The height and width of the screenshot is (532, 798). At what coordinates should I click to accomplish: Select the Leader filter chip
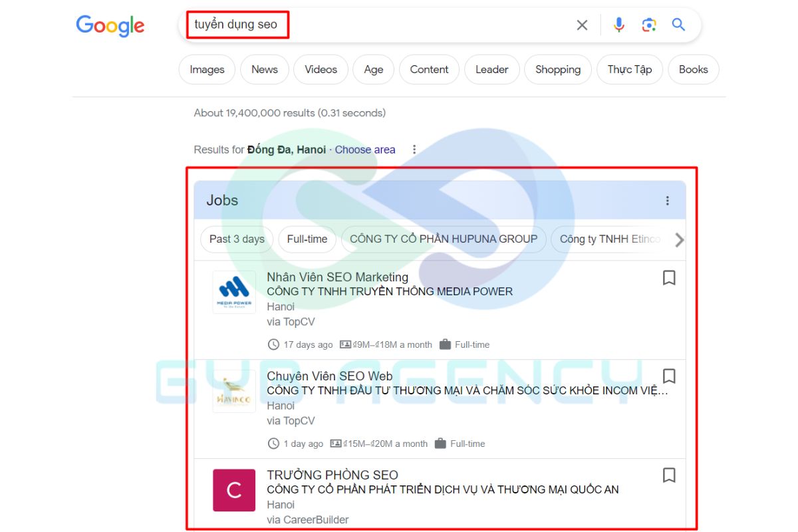point(492,69)
